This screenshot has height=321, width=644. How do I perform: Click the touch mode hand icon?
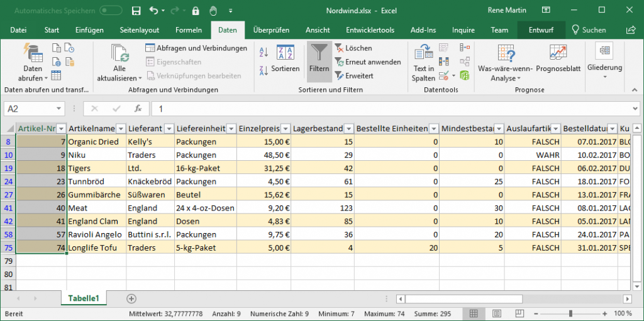click(x=213, y=11)
